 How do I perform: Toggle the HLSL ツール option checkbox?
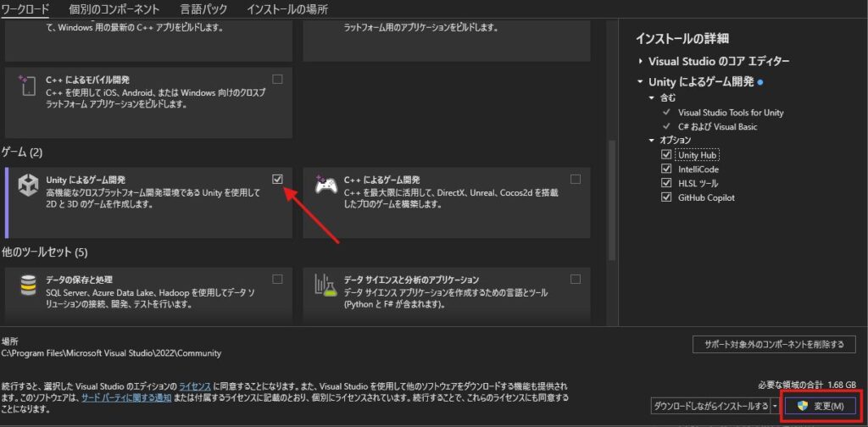tap(666, 183)
